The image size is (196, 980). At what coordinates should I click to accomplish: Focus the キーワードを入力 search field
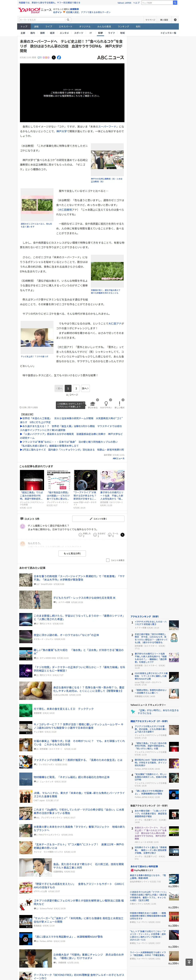coord(42,20)
